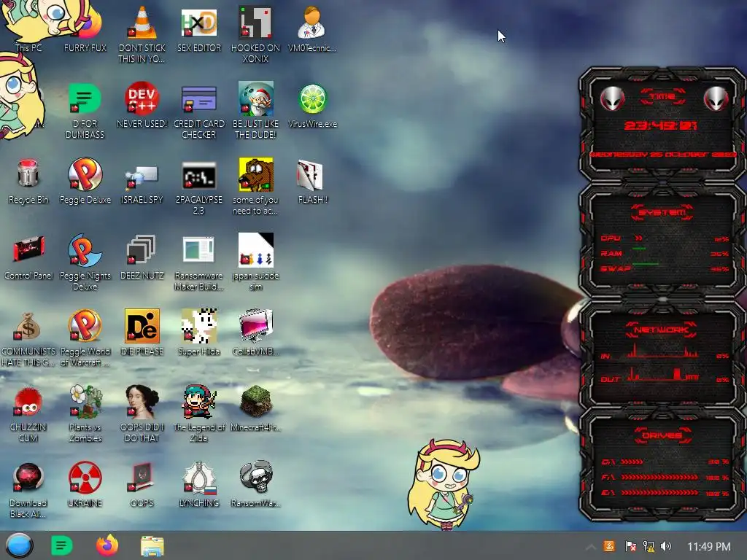Open the VM0Technic doctor icon

point(312,23)
